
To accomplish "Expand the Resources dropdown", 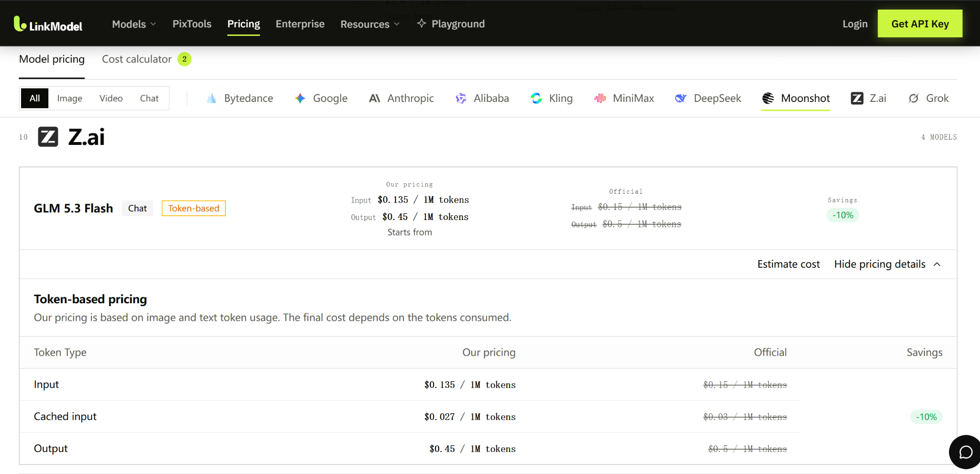I will tap(370, 24).
